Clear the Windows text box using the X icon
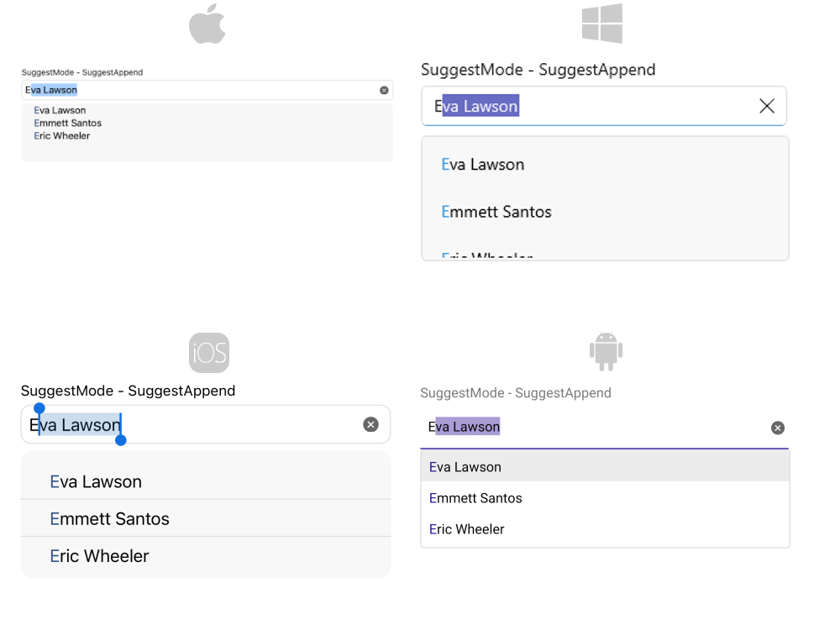This screenshot has width=840, height=630. point(766,106)
